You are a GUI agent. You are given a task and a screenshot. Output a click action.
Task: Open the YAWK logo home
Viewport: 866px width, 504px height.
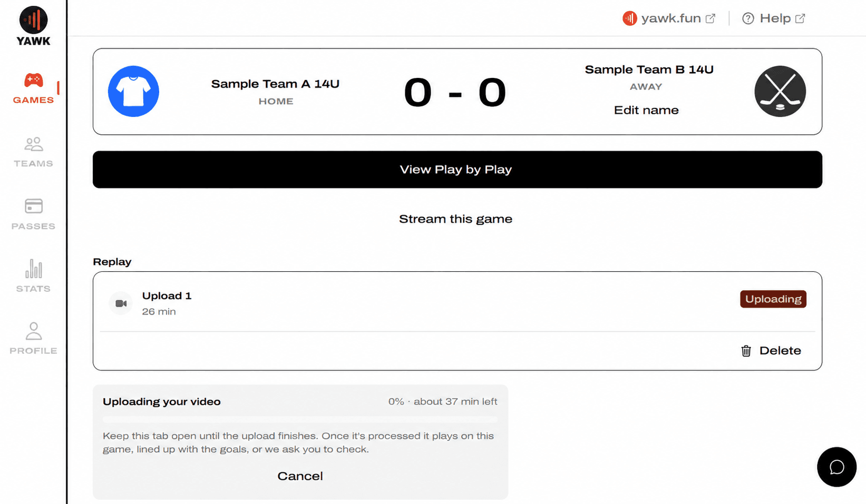click(33, 26)
